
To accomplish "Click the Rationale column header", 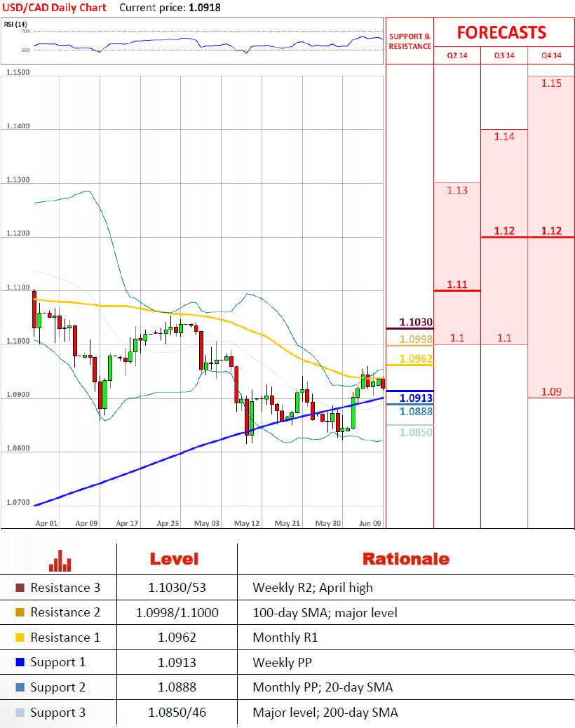I will point(406,559).
